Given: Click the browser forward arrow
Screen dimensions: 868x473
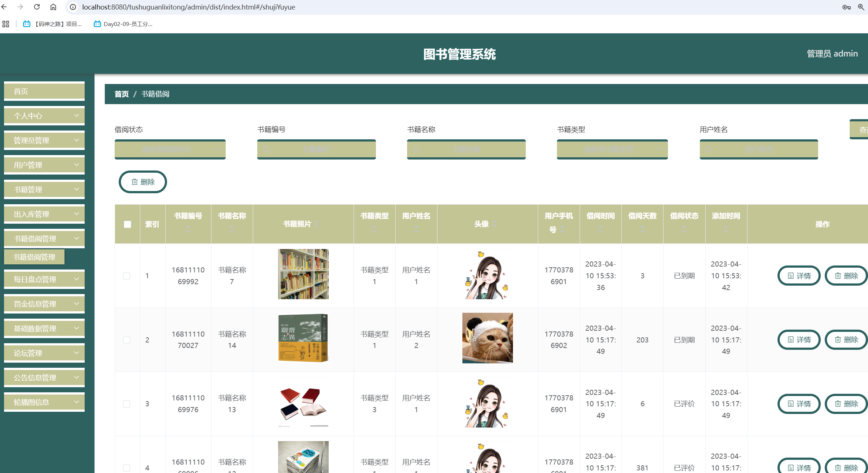Looking at the screenshot, I should [21, 7].
